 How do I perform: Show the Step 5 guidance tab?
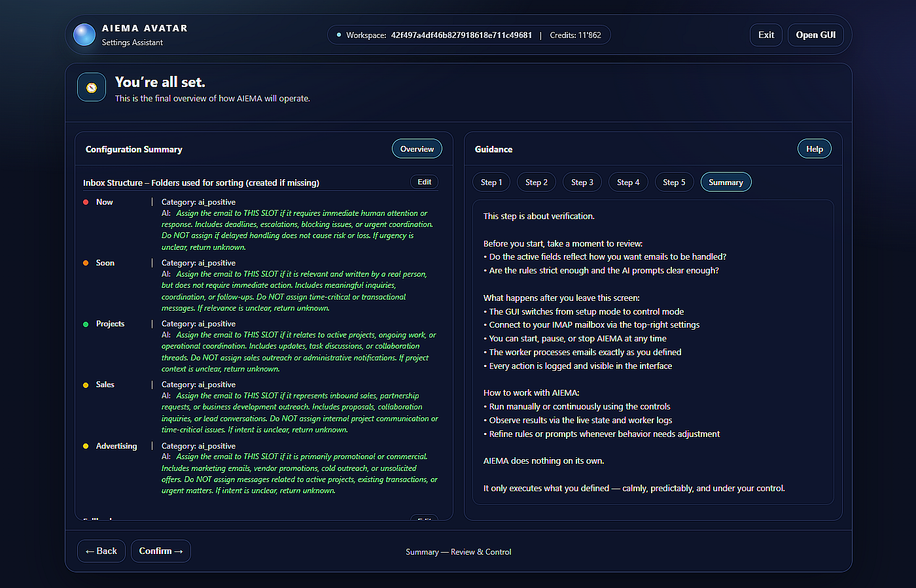pos(674,182)
